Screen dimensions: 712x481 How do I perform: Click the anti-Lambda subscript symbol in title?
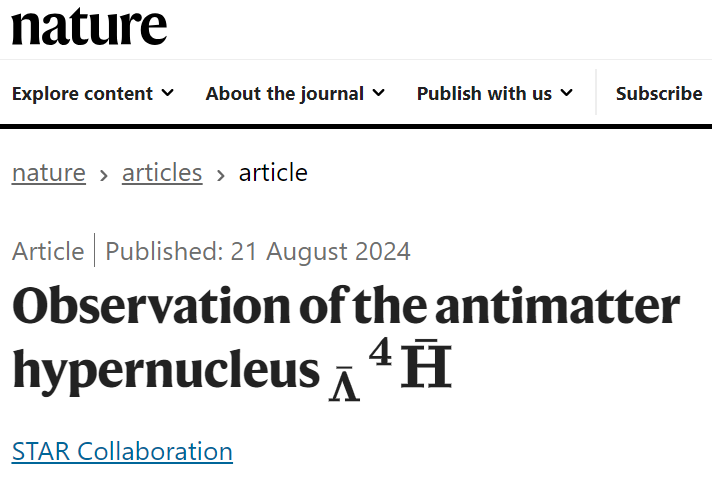(343, 384)
